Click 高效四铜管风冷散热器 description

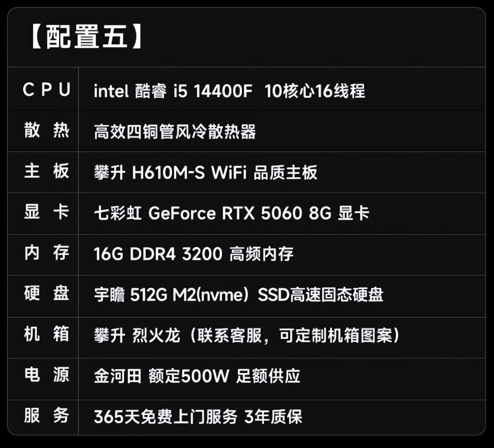click(175, 132)
